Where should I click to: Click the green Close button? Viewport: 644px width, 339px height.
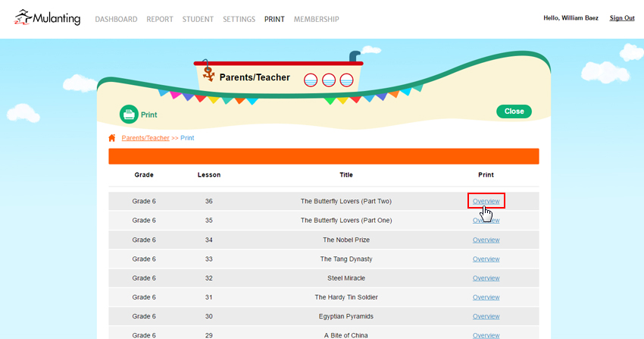click(x=514, y=111)
